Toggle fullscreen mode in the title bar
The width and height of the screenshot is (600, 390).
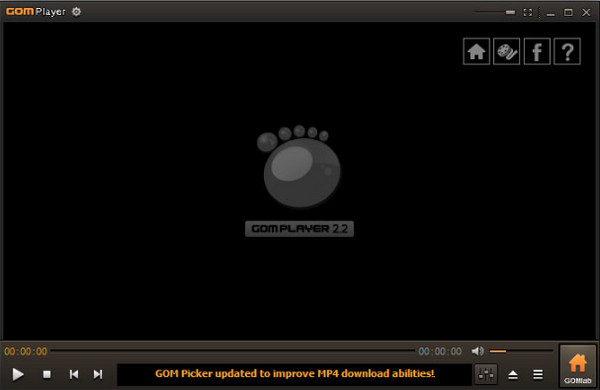(x=528, y=13)
